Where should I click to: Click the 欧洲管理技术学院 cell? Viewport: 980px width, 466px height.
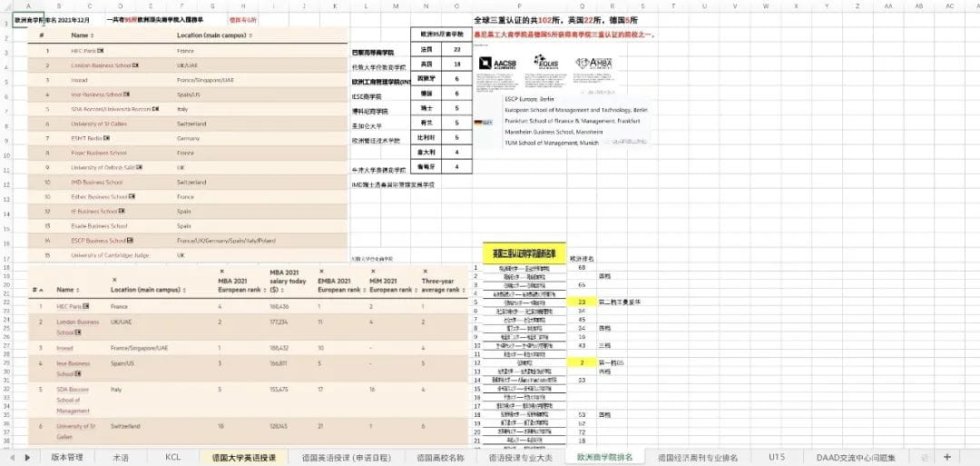click(x=376, y=142)
